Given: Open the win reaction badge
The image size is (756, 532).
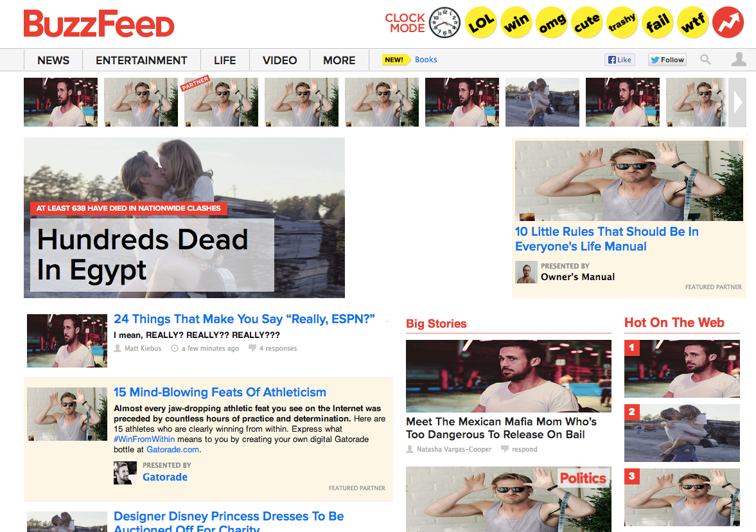Looking at the screenshot, I should click(516, 22).
